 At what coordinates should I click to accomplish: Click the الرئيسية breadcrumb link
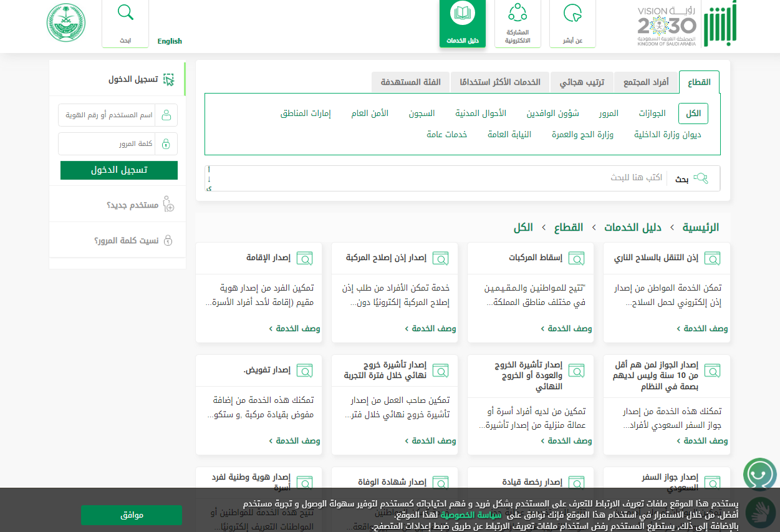click(x=700, y=227)
